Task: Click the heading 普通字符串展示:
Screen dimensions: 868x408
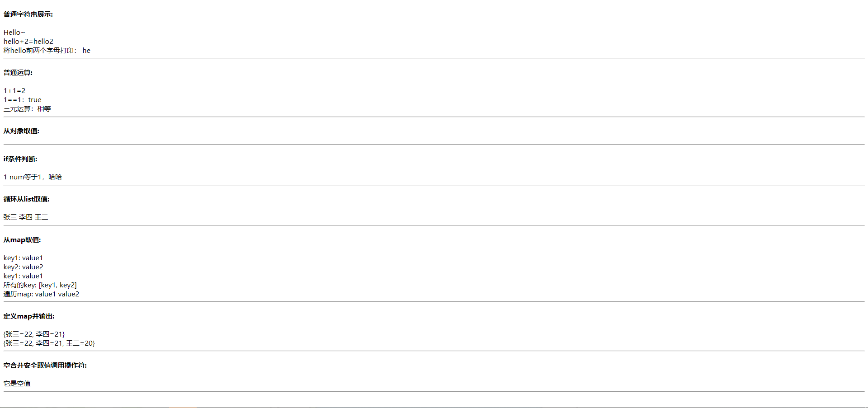Action: 28,14
